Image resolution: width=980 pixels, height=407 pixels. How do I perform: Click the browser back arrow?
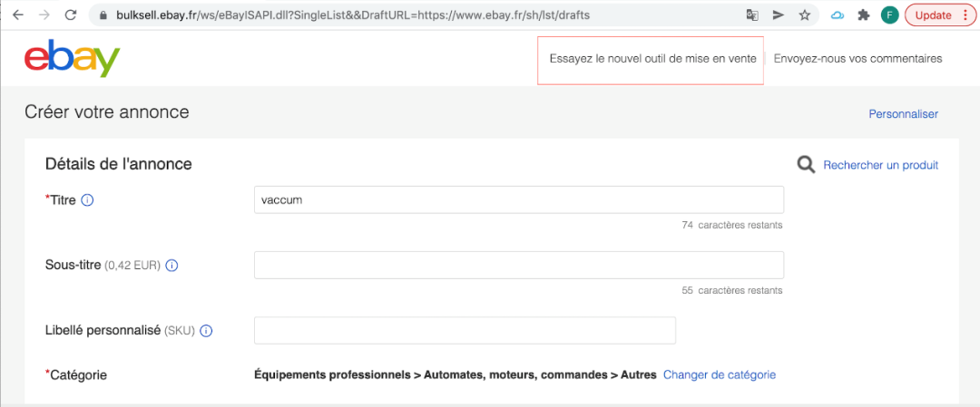tap(18, 15)
